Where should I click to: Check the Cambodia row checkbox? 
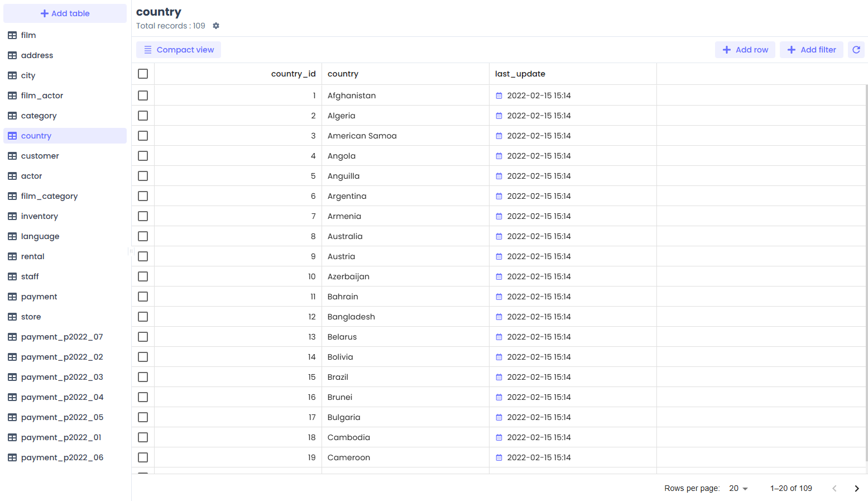pos(142,437)
